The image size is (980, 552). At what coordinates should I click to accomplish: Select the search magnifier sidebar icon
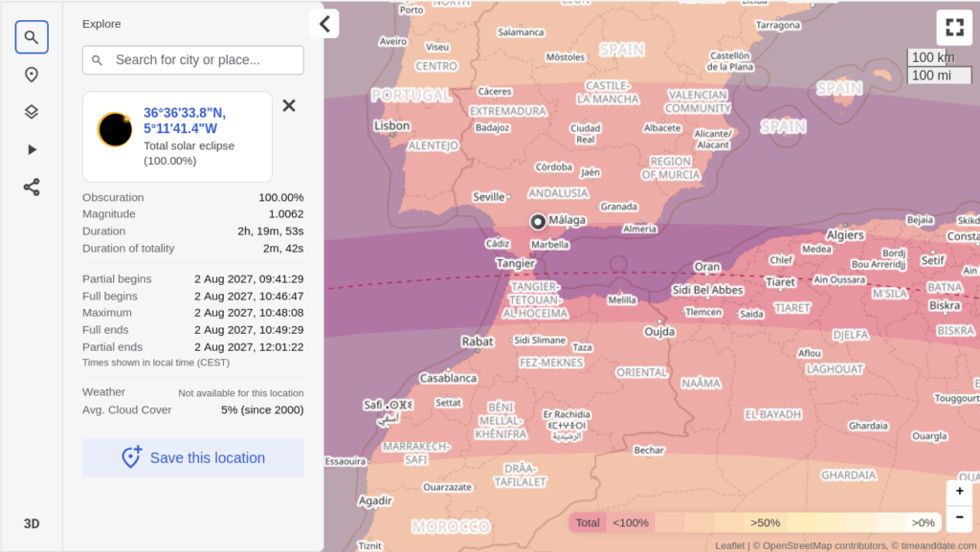pyautogui.click(x=32, y=37)
